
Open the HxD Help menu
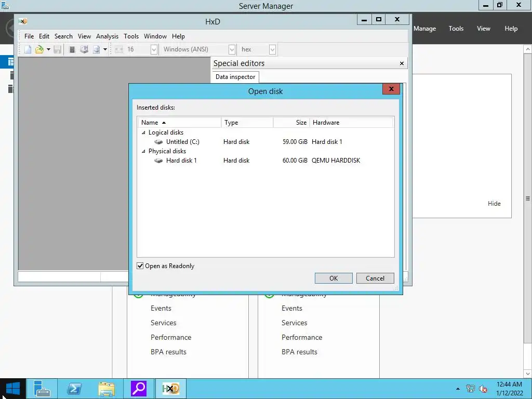pyautogui.click(x=178, y=36)
